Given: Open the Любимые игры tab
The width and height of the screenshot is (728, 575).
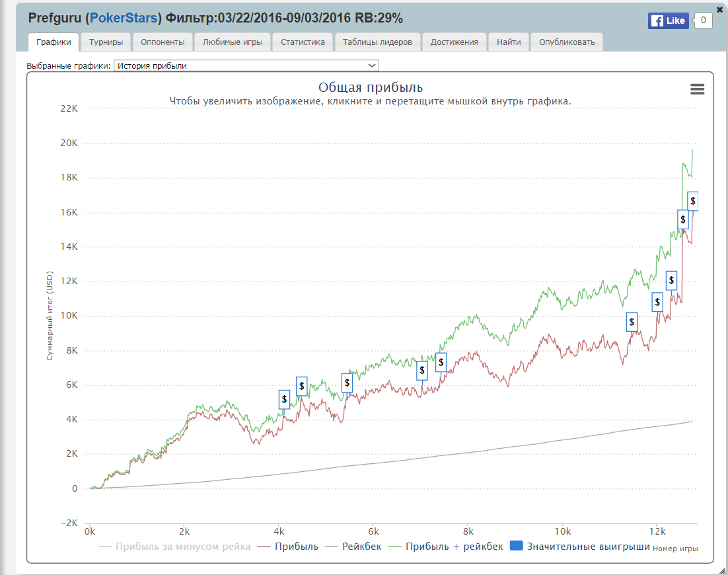Looking at the screenshot, I should [232, 42].
